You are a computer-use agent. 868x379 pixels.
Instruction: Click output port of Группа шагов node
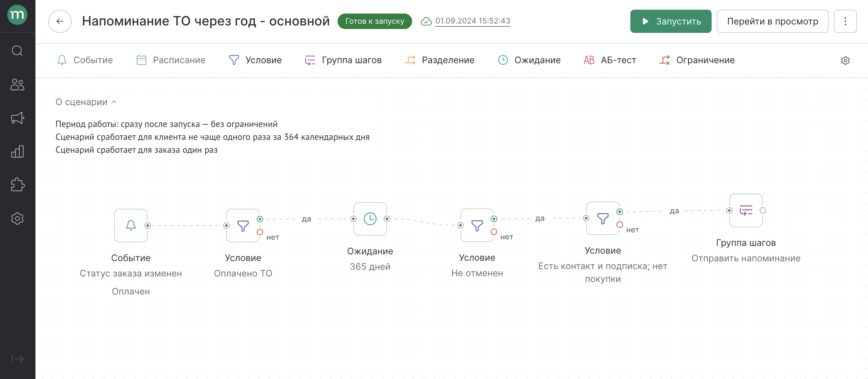763,210
